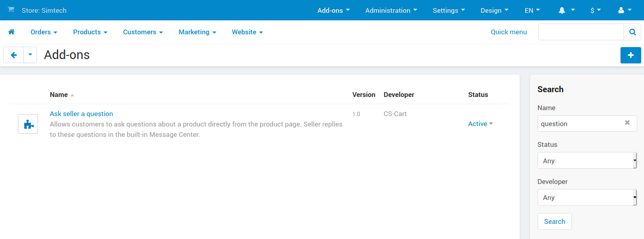The height and width of the screenshot is (239, 644).
Task: Focus the top quick search input
Action: coord(581,32)
